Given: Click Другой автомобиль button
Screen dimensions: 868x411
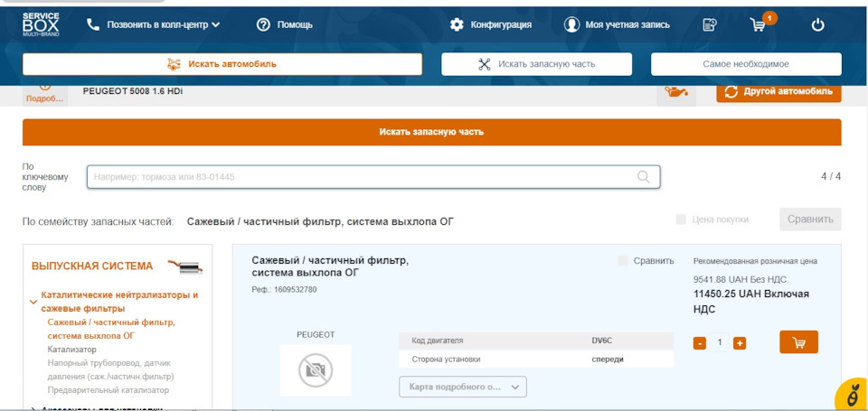Looking at the screenshot, I should click(x=778, y=92).
